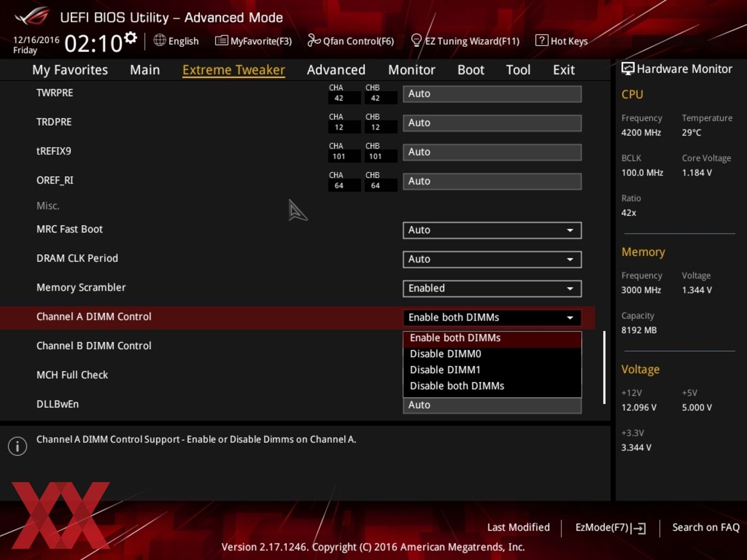The image size is (747, 560).
Task: Click the +12V reading 12.096 V
Action: [639, 407]
